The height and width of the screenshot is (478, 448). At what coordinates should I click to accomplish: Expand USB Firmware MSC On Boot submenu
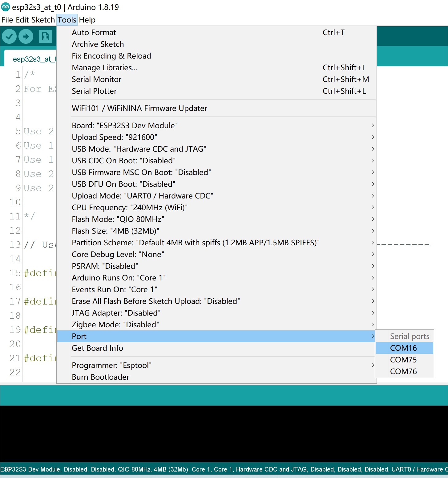click(217, 172)
